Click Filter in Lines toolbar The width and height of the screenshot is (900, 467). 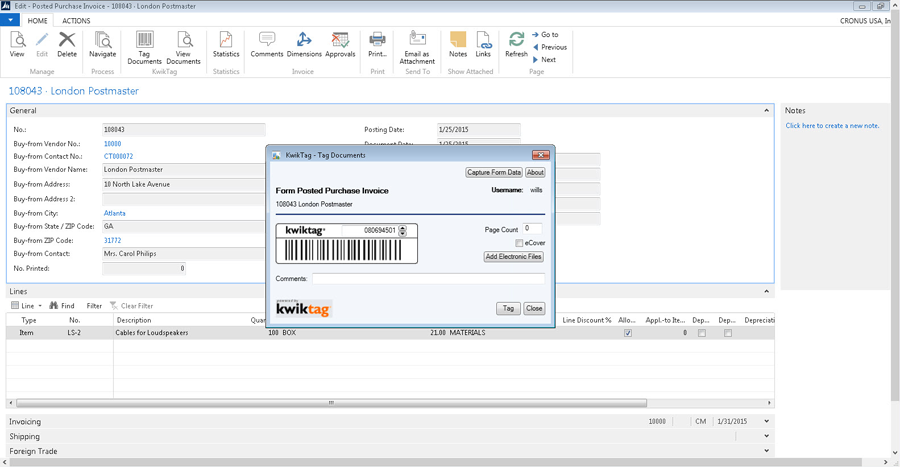(94, 306)
